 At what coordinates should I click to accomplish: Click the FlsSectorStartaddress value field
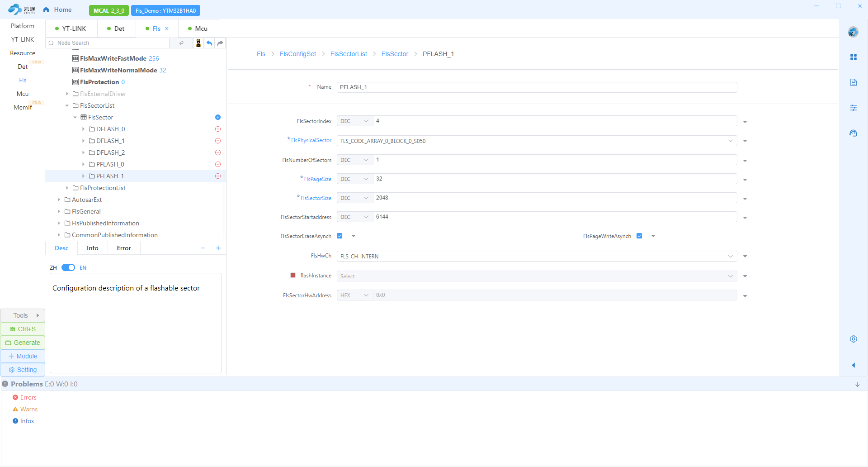pyautogui.click(x=554, y=217)
